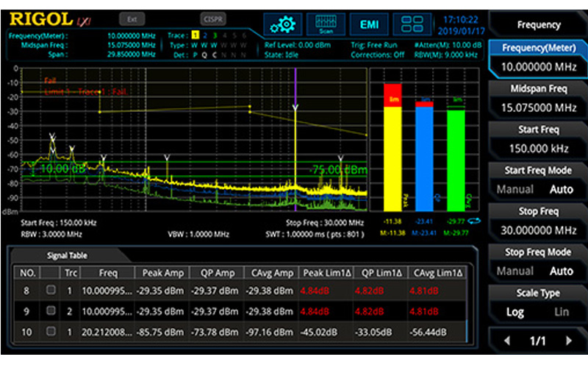Check the box for signal row 9
The image size is (588, 368).
coord(51,311)
